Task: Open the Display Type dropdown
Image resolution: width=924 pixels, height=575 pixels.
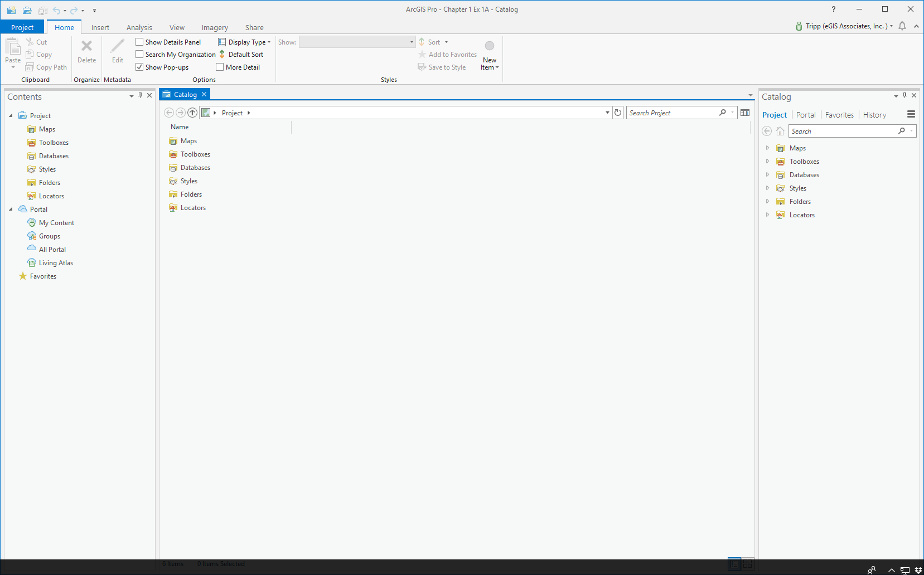Action: [x=244, y=42]
